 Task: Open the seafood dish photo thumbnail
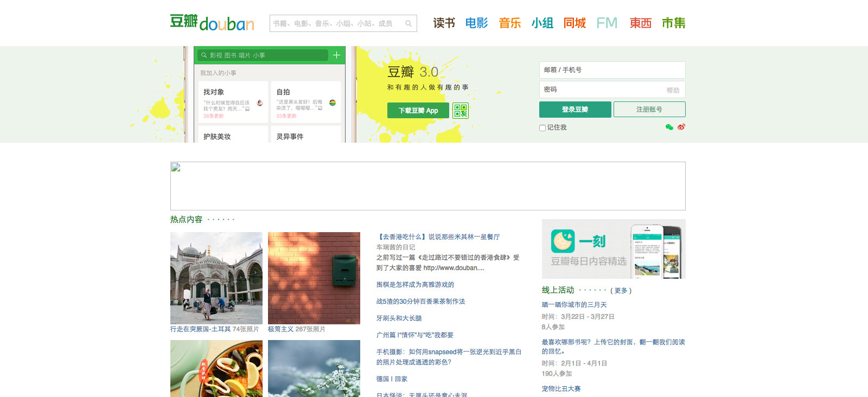[216, 368]
